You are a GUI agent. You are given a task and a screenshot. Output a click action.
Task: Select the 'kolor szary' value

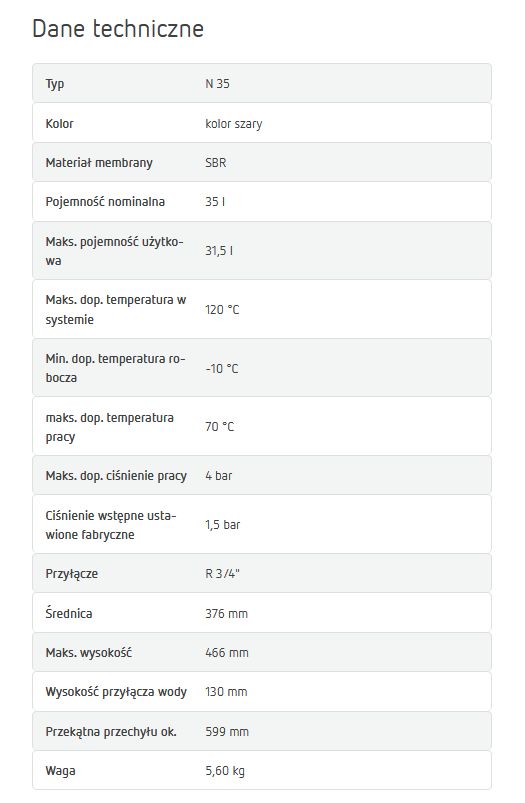click(x=234, y=124)
